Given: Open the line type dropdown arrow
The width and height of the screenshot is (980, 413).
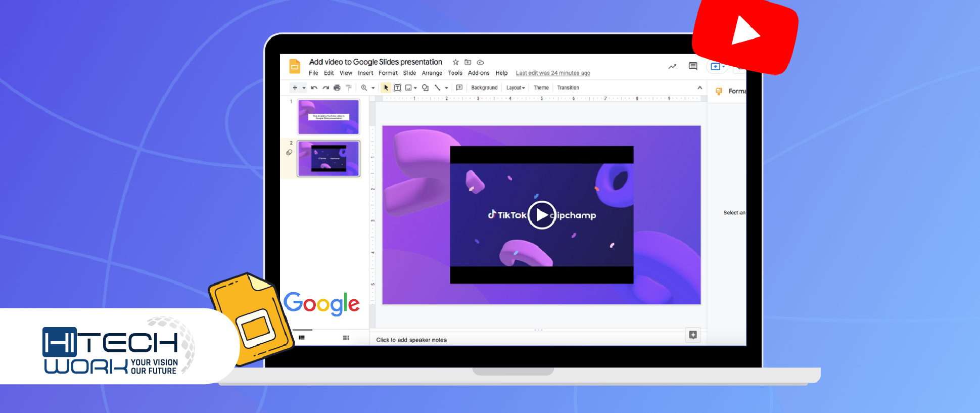Looking at the screenshot, I should 446,88.
